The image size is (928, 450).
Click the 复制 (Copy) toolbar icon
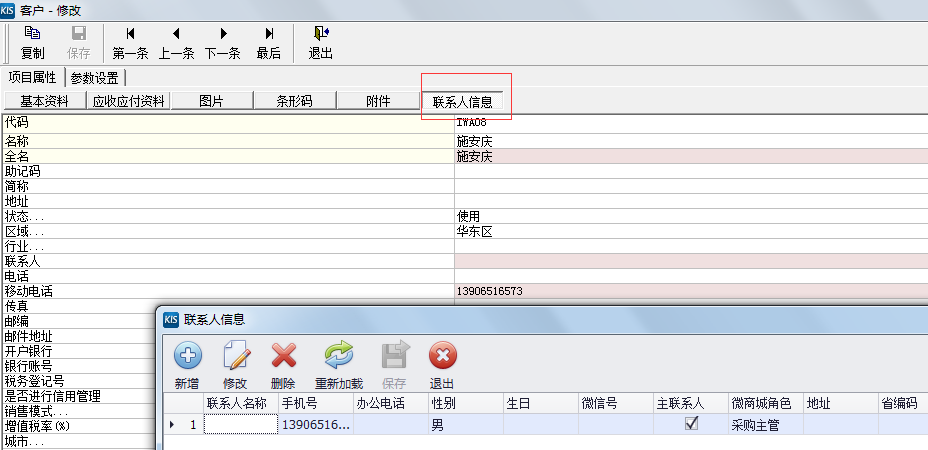(x=32, y=41)
